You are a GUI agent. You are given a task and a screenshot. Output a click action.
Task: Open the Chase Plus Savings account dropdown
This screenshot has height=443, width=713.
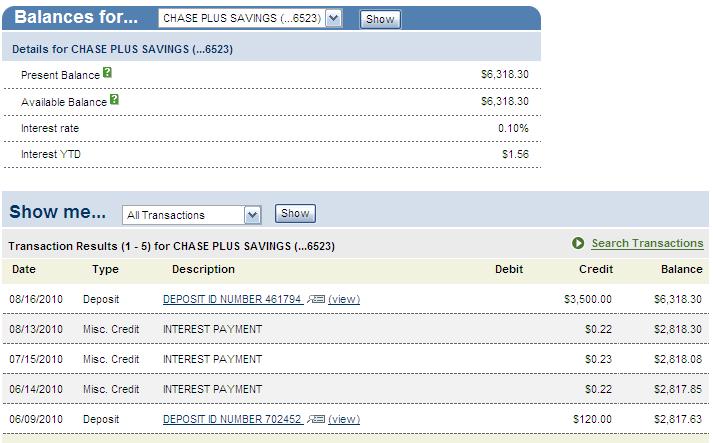(333, 18)
